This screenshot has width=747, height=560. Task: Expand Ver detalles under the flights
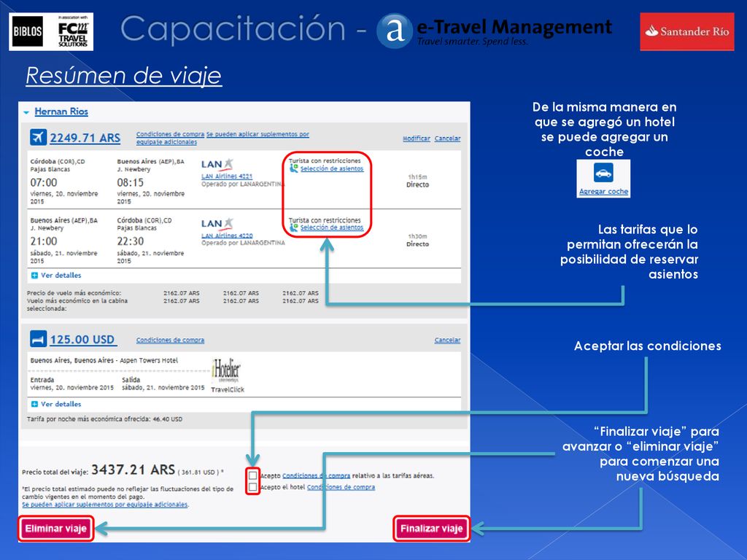(56, 275)
